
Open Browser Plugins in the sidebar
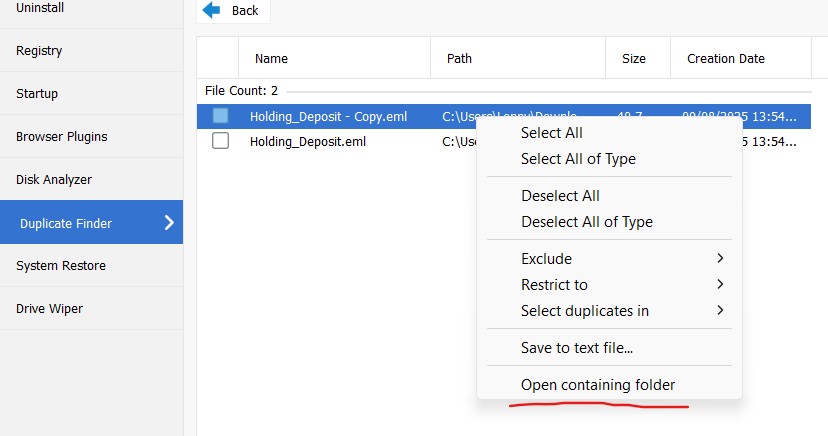[x=61, y=137]
